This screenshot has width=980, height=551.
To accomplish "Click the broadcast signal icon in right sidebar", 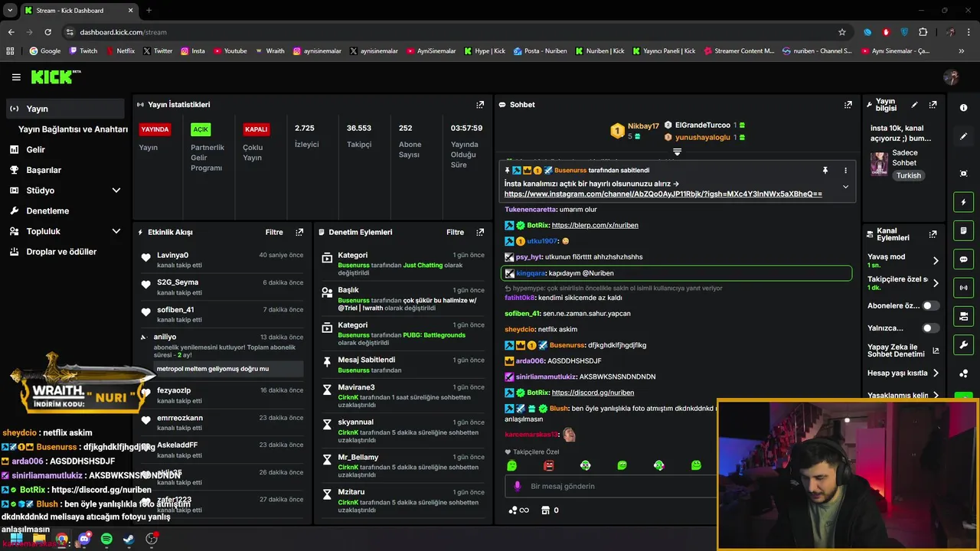I will 964,288.
